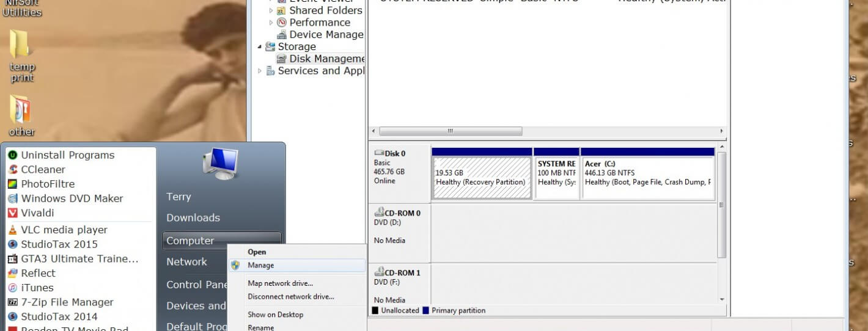Image resolution: width=868 pixels, height=331 pixels.
Task: Click disk pane scrollbar up arrow
Action: 722,147
